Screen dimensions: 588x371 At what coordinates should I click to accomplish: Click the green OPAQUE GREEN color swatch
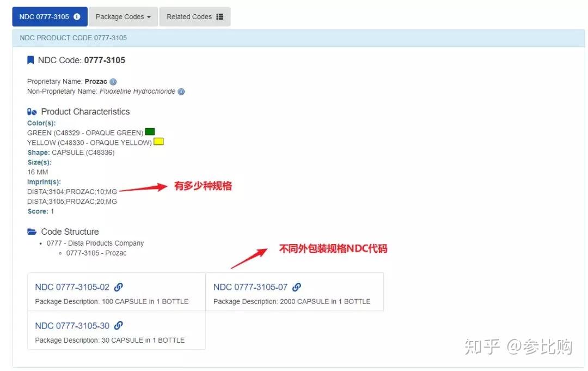coord(149,132)
